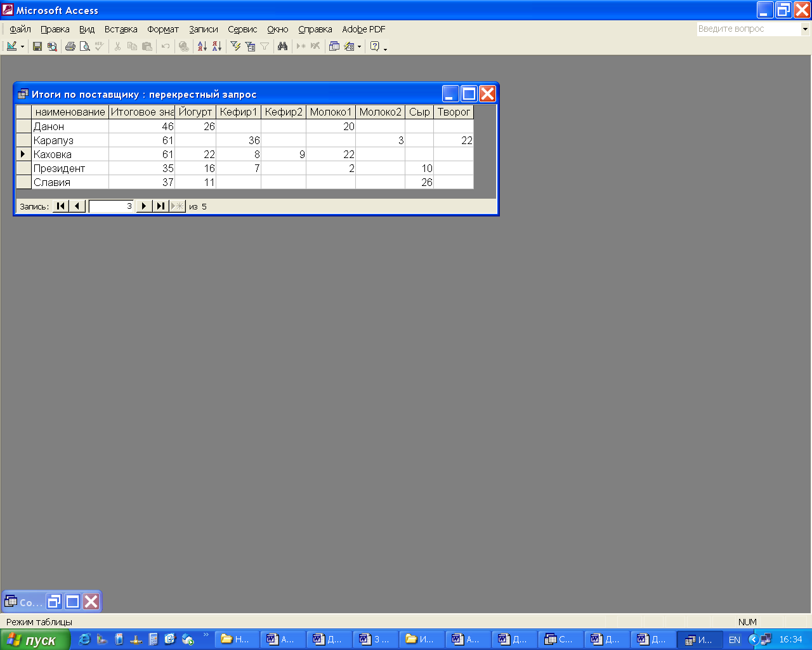Sort descending with the Z-A icon
812x650 pixels.
coord(217,46)
